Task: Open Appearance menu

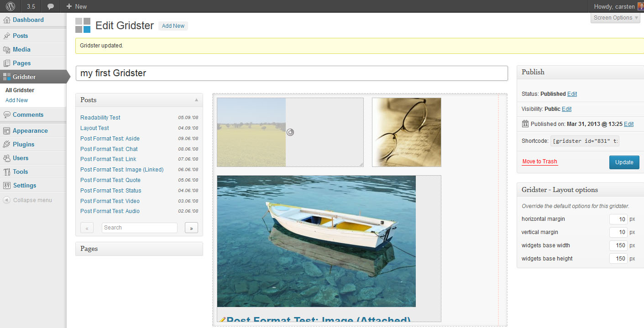Action: tap(30, 130)
